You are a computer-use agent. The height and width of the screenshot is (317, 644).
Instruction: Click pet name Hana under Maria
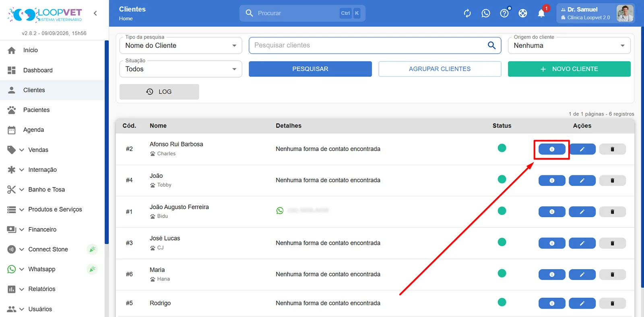tap(163, 279)
